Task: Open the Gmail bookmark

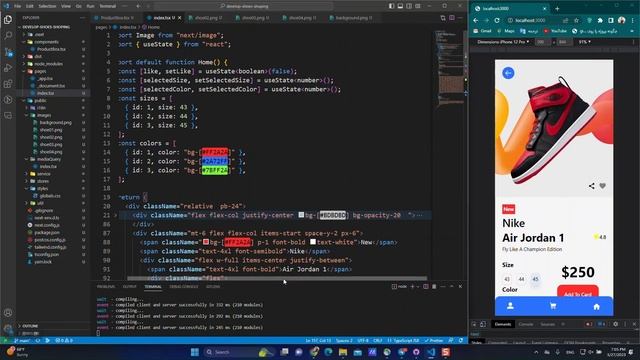Action: pos(483,31)
